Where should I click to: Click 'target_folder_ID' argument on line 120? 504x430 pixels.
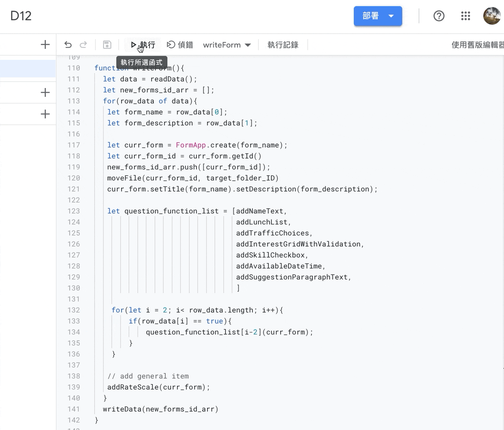(241, 178)
